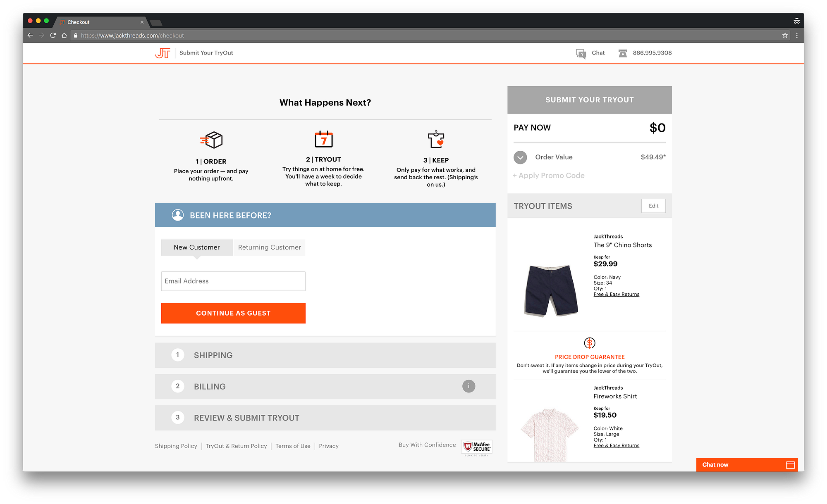Click the Billing info circle icon
This screenshot has height=504, width=827.
(468, 386)
